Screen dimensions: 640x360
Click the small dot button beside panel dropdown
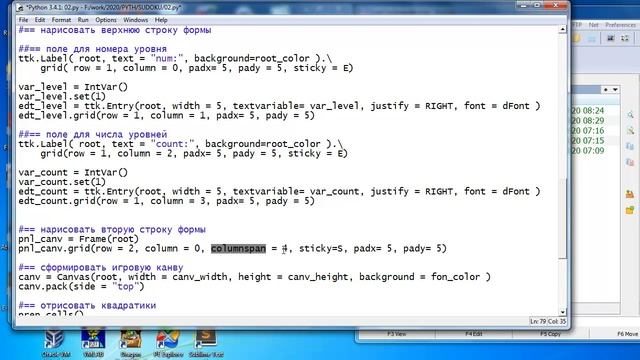coord(606,89)
